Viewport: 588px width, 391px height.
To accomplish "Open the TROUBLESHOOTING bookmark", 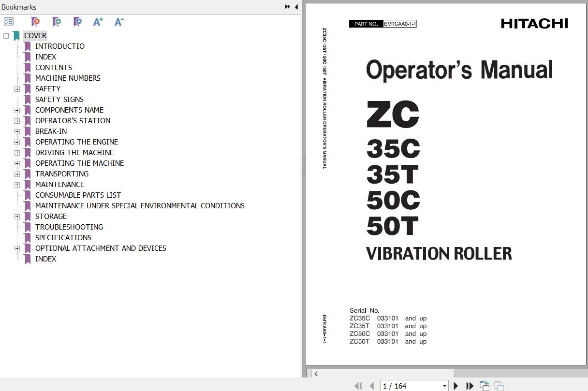I will click(x=69, y=227).
